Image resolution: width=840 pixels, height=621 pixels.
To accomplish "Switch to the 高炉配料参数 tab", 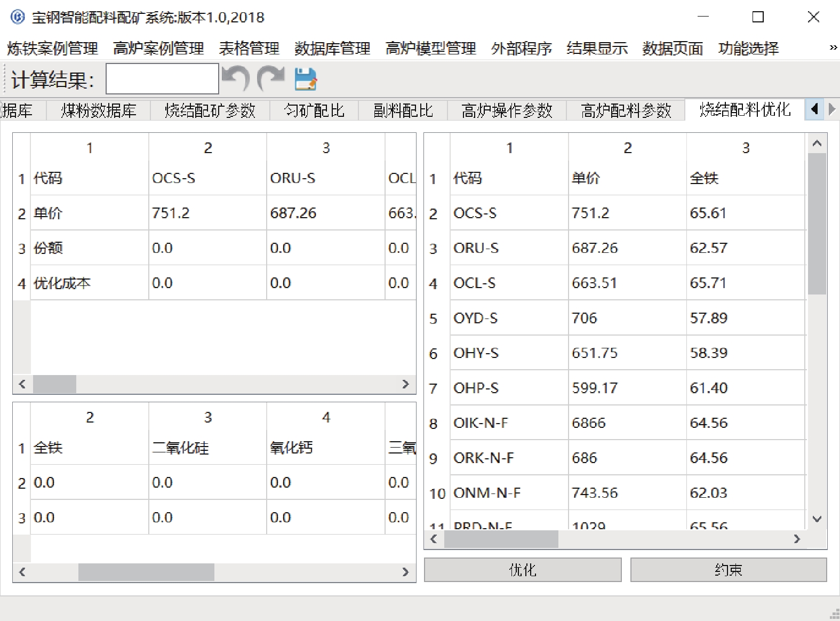I will (626, 110).
